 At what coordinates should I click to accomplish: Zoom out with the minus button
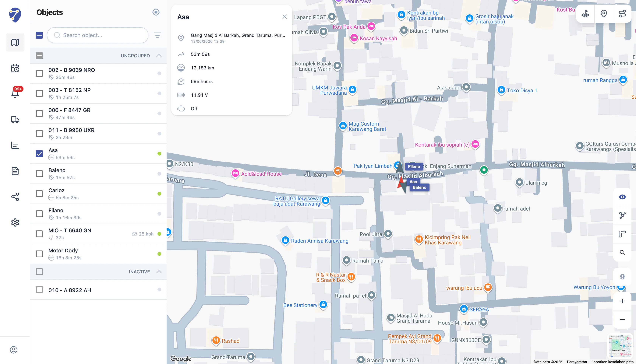(622, 320)
